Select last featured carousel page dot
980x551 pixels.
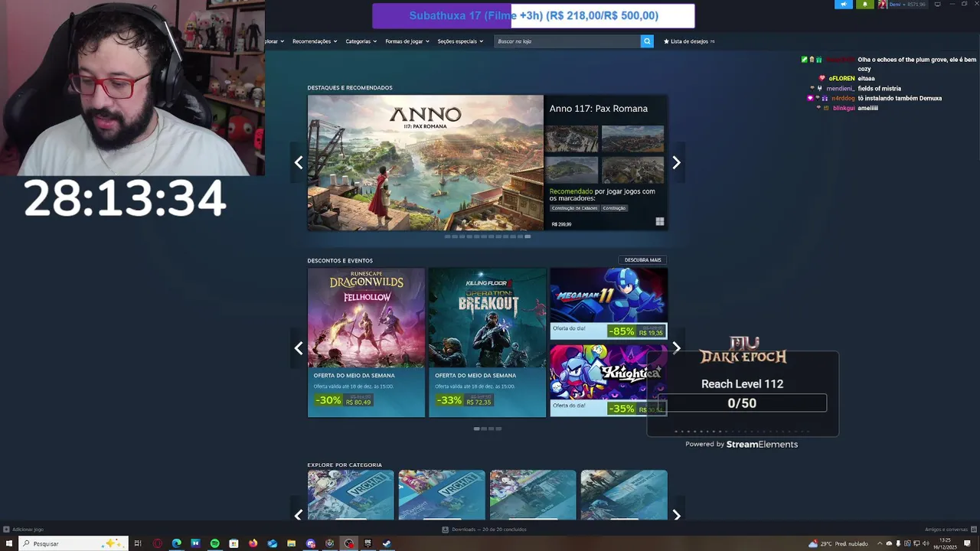[528, 236]
